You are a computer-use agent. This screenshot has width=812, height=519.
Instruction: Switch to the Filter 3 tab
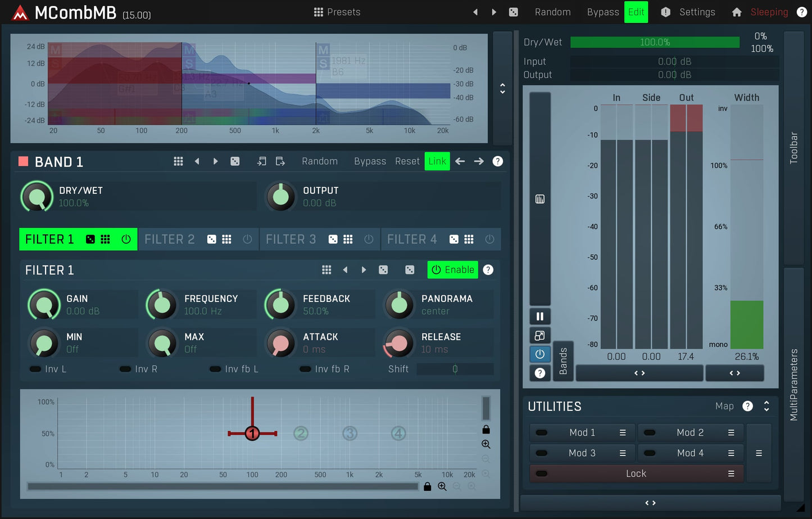291,240
